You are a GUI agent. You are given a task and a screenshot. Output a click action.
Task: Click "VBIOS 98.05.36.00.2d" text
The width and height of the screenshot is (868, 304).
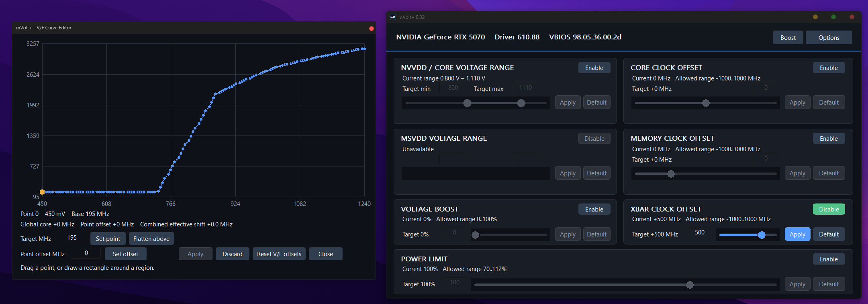click(585, 37)
